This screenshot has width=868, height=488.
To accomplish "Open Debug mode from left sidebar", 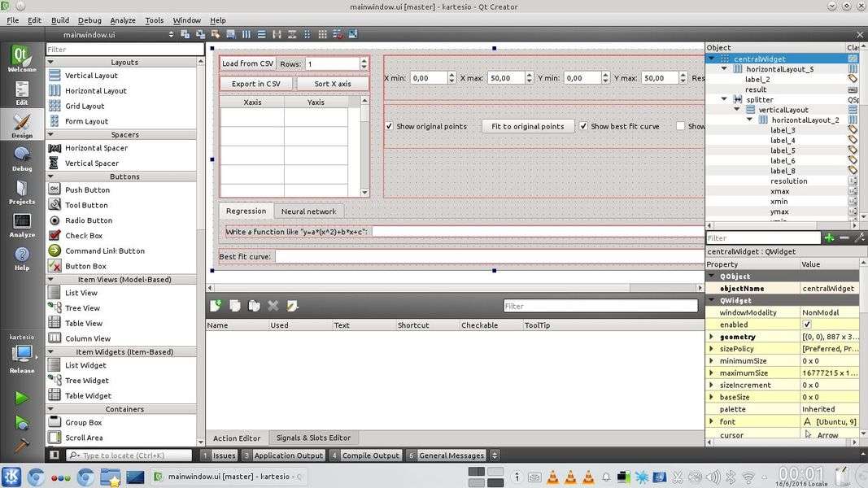I will tap(22, 157).
